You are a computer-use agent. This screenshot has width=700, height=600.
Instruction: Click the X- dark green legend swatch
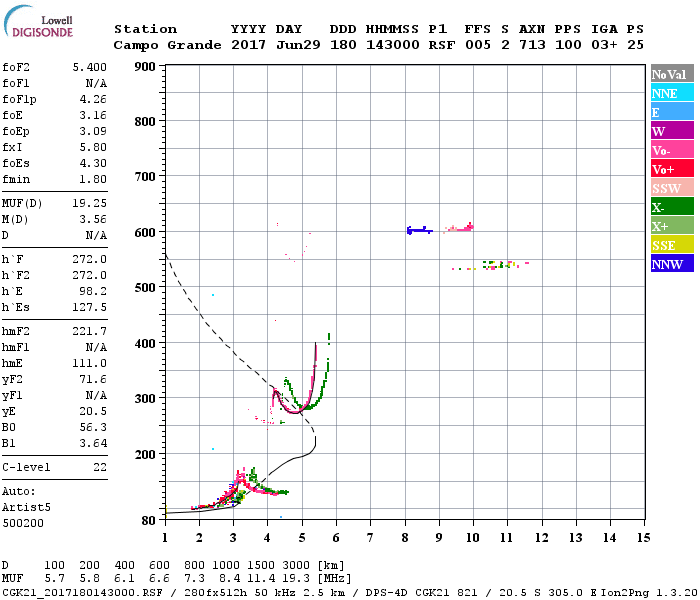tap(672, 206)
